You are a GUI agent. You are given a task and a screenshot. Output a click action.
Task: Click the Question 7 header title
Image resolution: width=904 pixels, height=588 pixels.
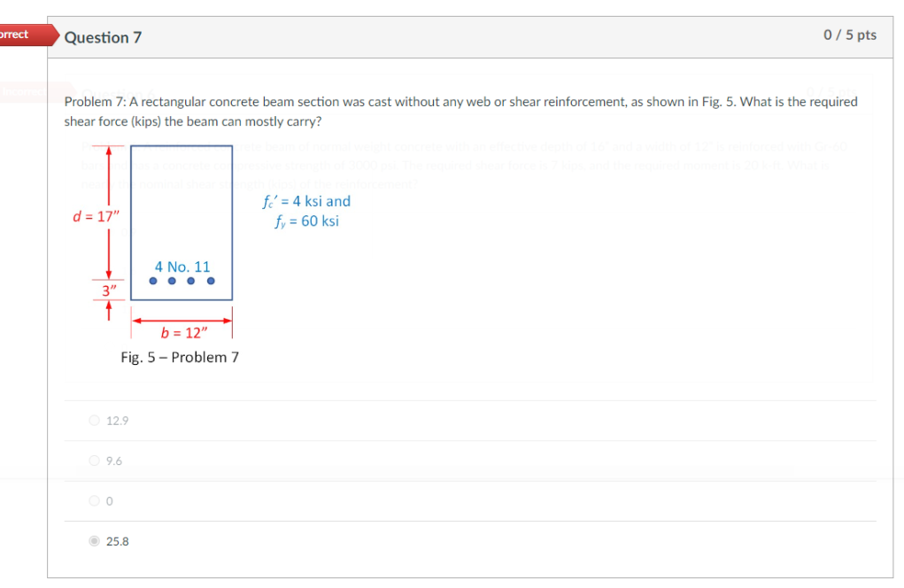[x=104, y=37]
